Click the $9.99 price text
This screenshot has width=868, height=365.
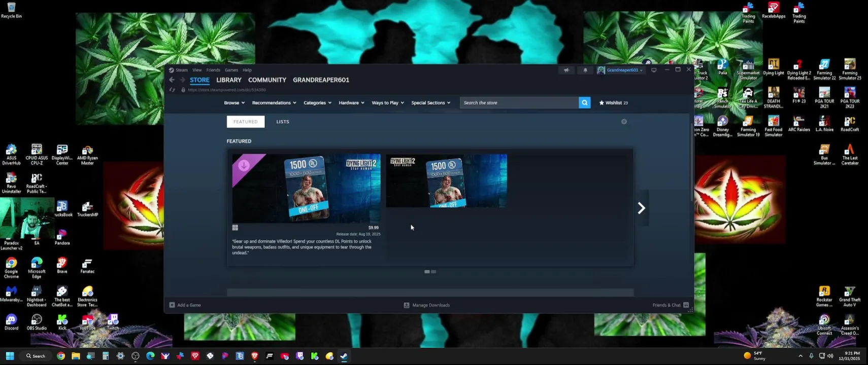[x=373, y=228]
